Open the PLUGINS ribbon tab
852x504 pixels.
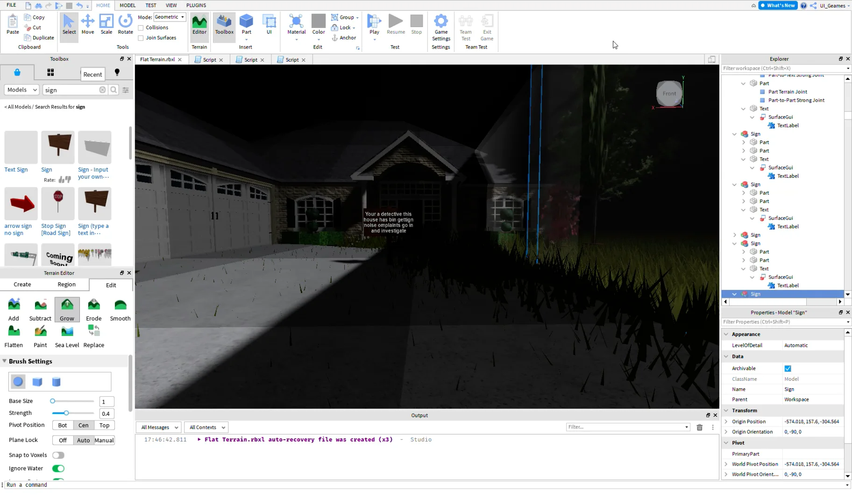click(x=196, y=5)
